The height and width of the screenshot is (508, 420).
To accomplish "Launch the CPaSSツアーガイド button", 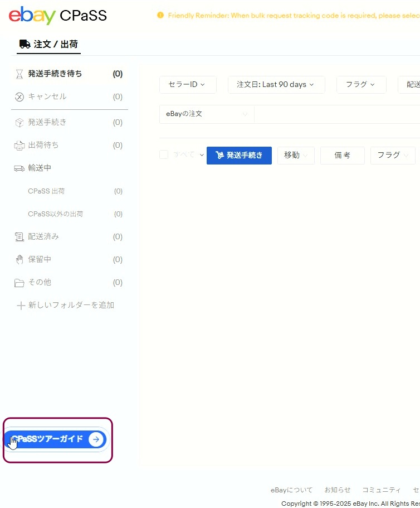I will pos(56,439).
